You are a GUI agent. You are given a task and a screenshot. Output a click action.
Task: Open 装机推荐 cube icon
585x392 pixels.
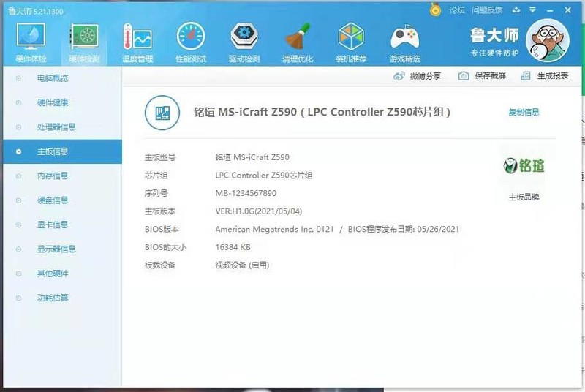(x=351, y=42)
